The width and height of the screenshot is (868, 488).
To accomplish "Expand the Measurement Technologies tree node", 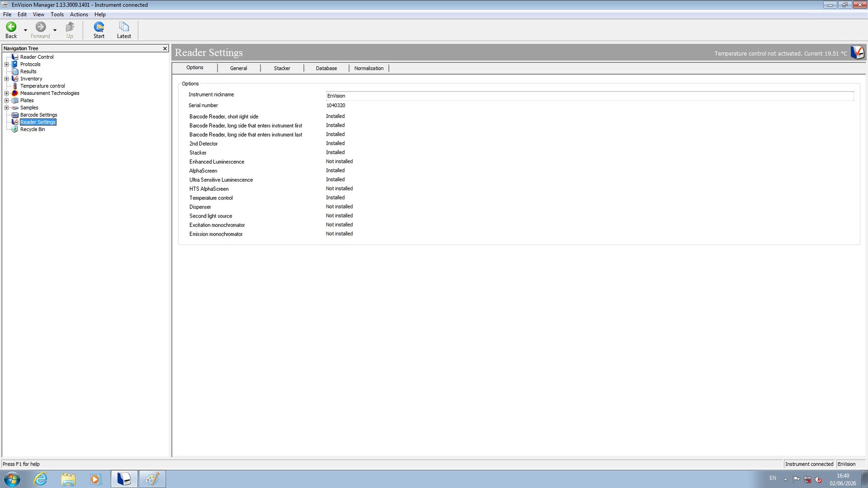I will pyautogui.click(x=7, y=93).
